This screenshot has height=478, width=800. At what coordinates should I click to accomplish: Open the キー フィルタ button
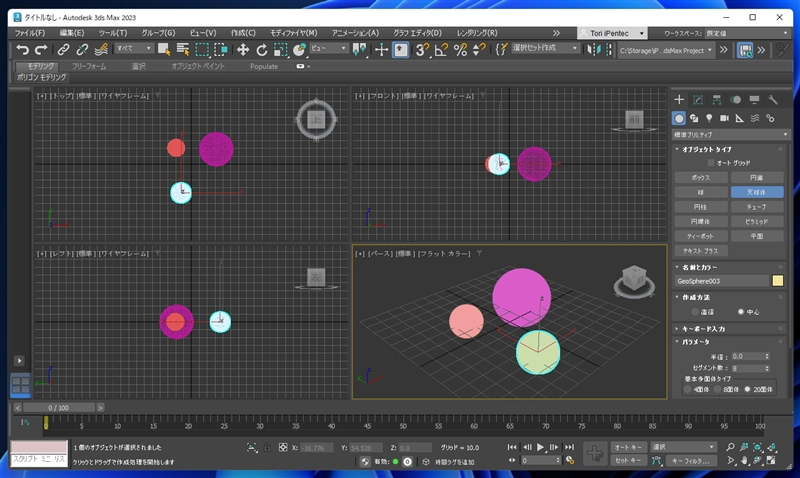click(690, 460)
